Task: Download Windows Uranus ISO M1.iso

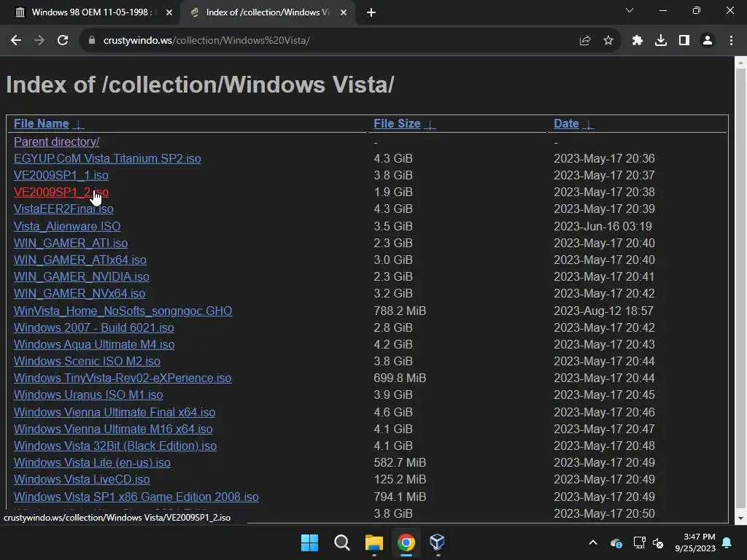Action: (x=88, y=394)
